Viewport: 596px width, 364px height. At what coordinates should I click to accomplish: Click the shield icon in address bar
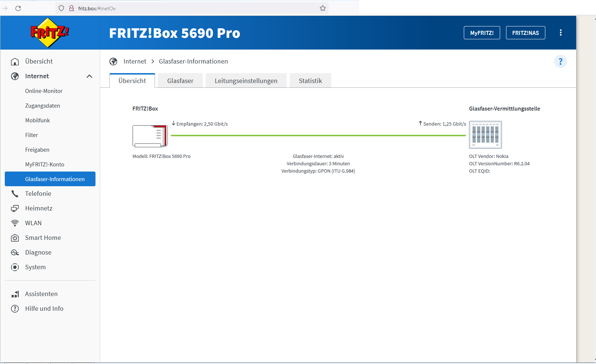coord(61,8)
